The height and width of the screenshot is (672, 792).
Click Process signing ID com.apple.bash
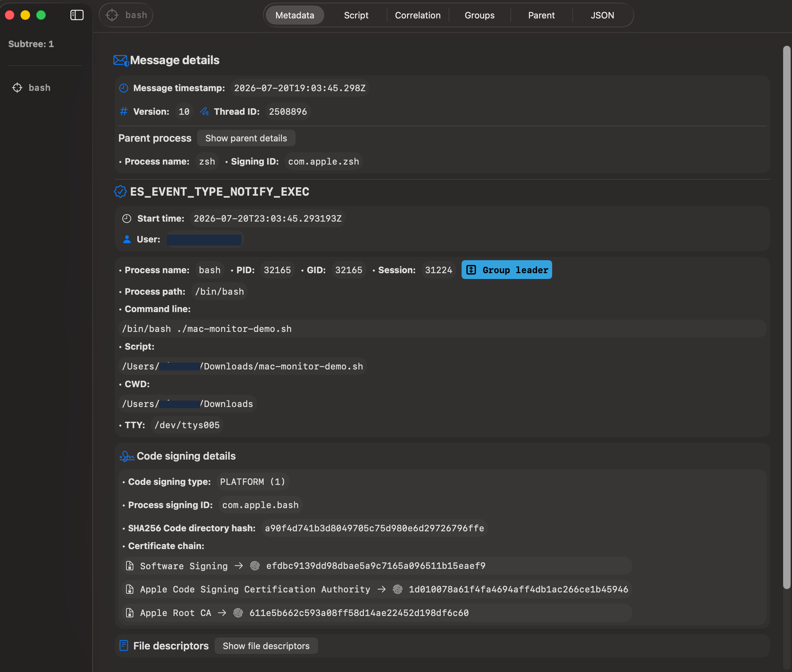click(260, 505)
